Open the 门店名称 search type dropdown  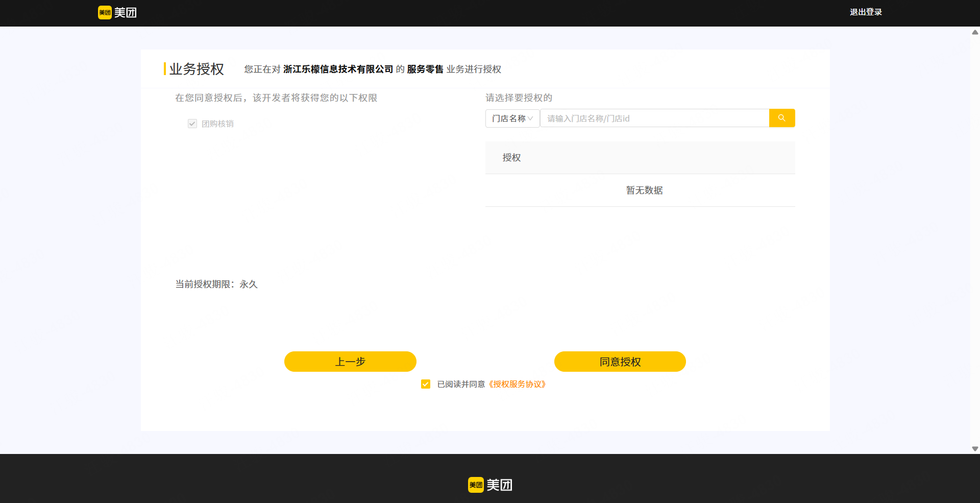512,118
